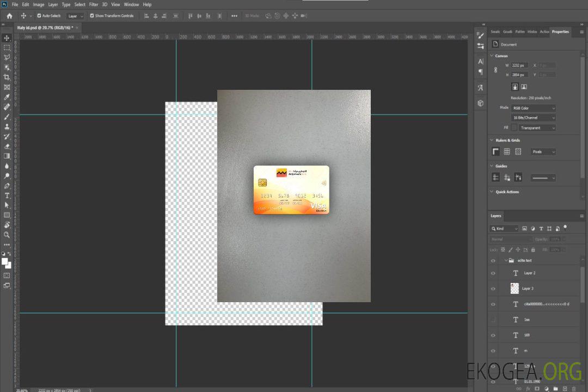
Task: Hide the m text layer
Action: pyautogui.click(x=493, y=351)
